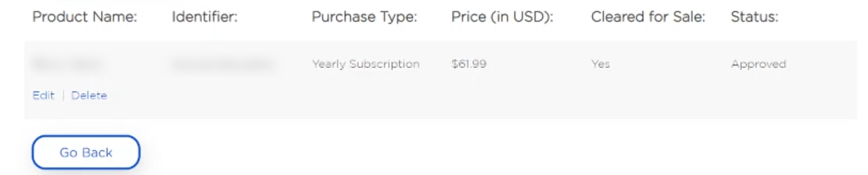Click the gray row area right of Approved

click(x=823, y=64)
